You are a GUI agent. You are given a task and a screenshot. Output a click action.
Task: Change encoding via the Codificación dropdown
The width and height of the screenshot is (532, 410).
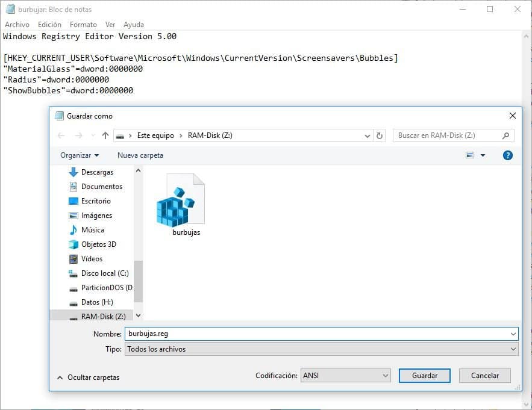(x=345, y=375)
